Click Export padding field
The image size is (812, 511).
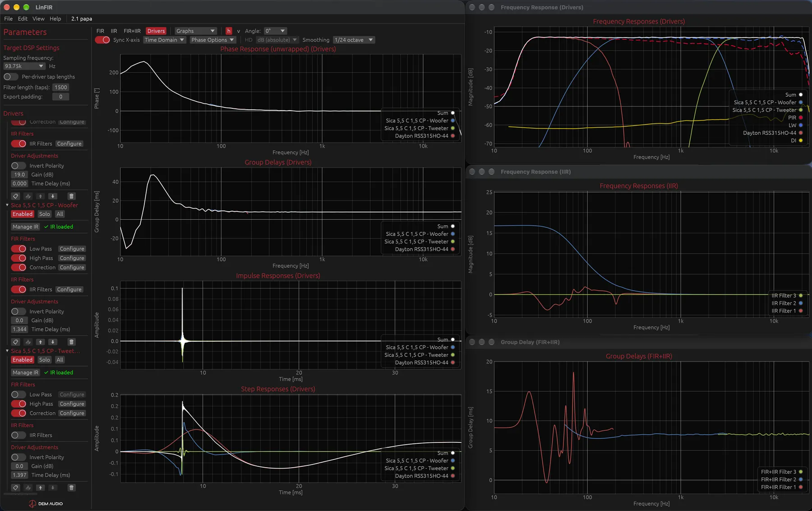[x=60, y=97]
